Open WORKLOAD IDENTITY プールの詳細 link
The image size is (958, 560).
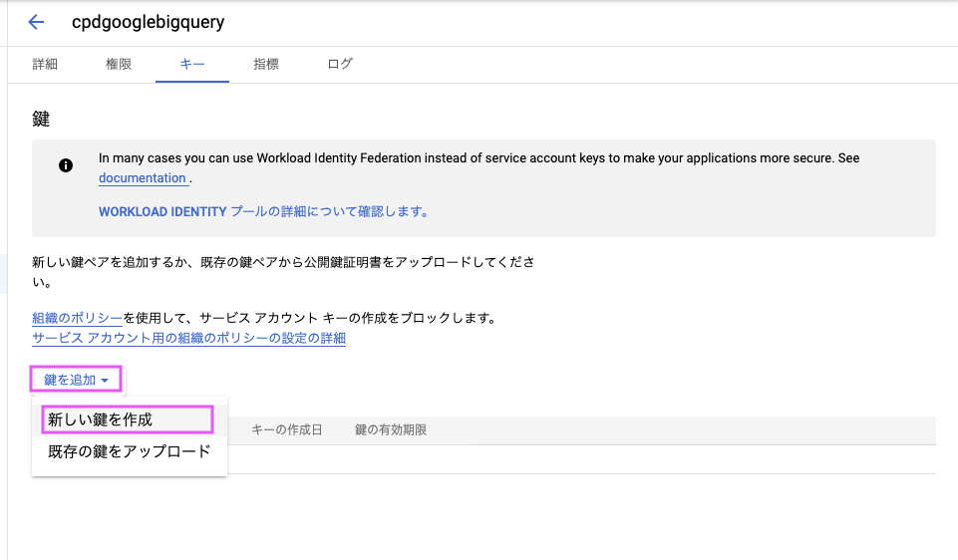tap(263, 212)
